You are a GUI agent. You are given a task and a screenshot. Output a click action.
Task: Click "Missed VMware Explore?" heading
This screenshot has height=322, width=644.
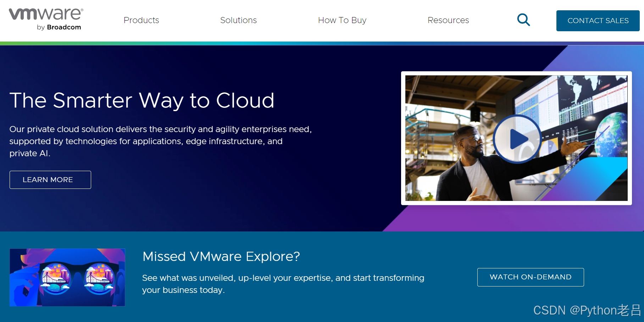tap(221, 256)
